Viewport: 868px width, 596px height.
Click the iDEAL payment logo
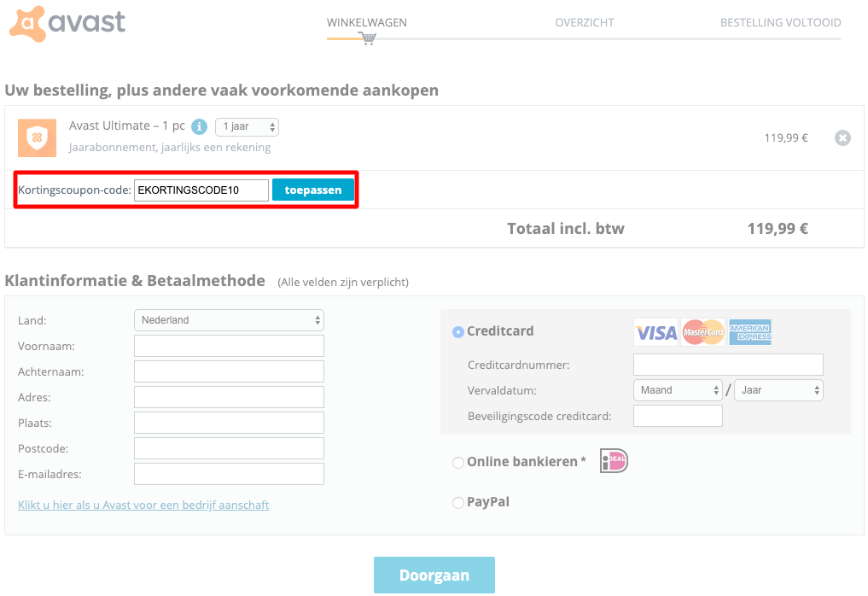click(614, 461)
